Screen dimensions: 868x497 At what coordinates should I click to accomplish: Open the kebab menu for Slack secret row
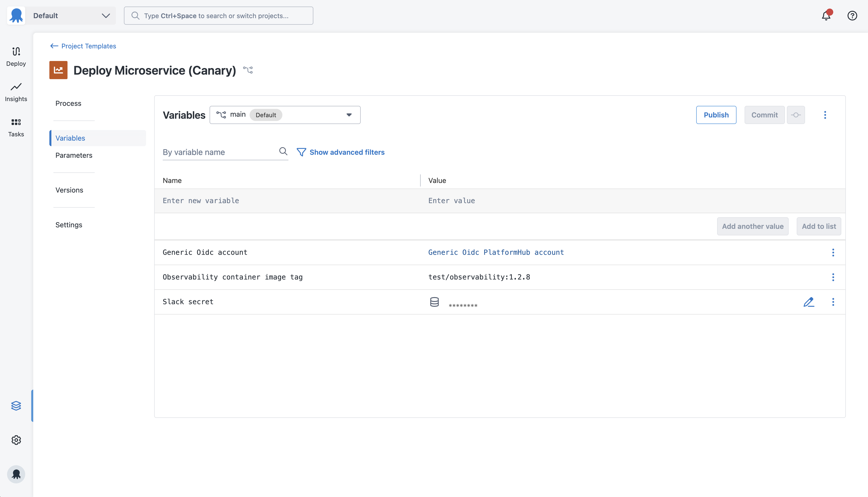833,302
